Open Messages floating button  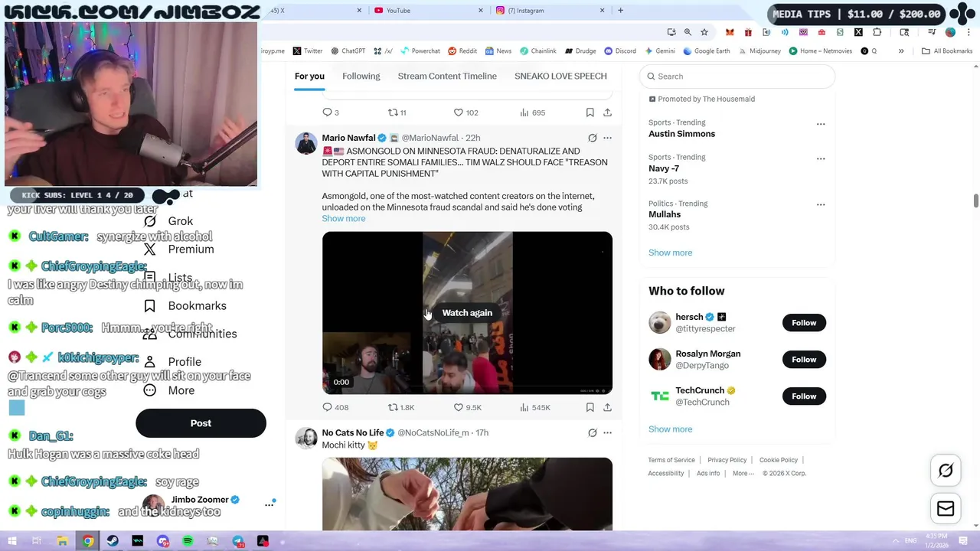tap(946, 509)
